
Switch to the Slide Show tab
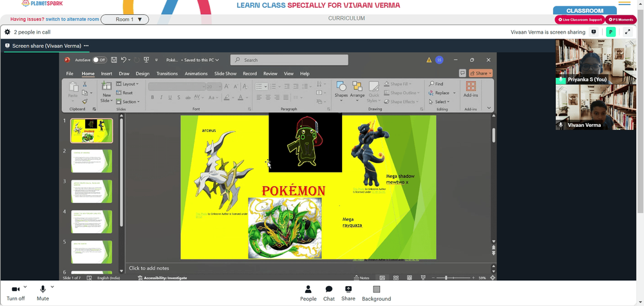[225, 73]
